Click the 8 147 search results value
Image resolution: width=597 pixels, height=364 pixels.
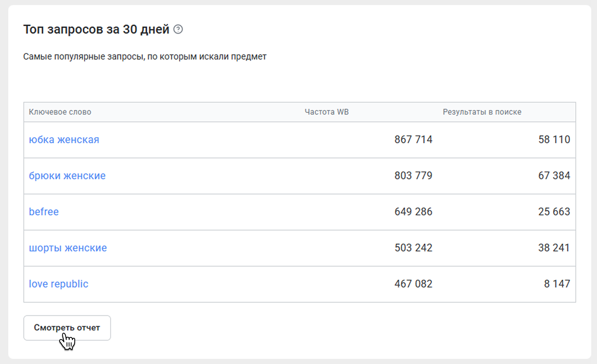pyautogui.click(x=557, y=284)
